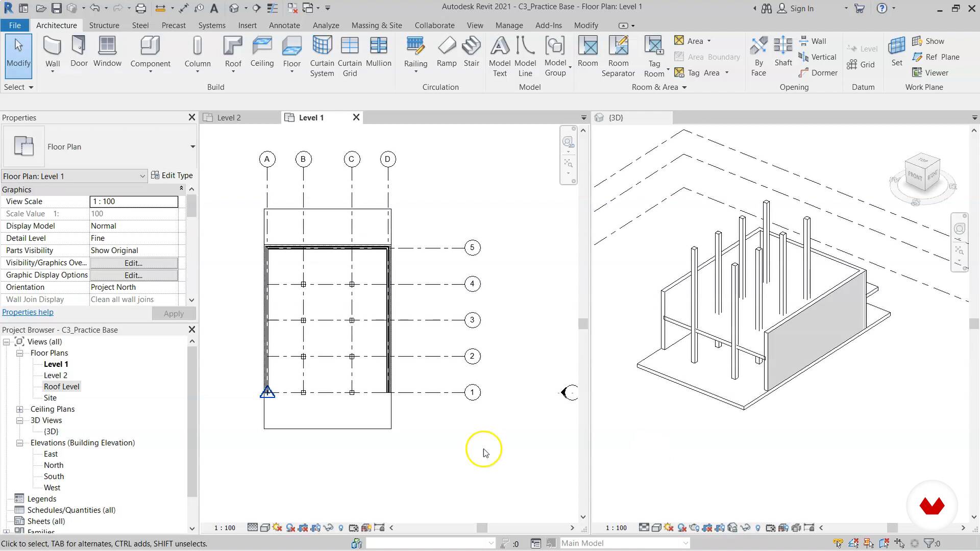Select the Model Line tool
980x551 pixels.
tap(525, 56)
